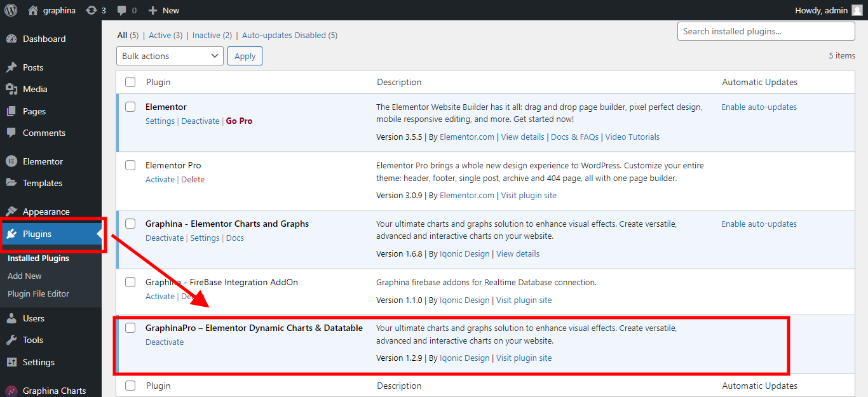Open Add New plugin submenu item
Image resolution: width=868 pixels, height=397 pixels.
click(25, 276)
